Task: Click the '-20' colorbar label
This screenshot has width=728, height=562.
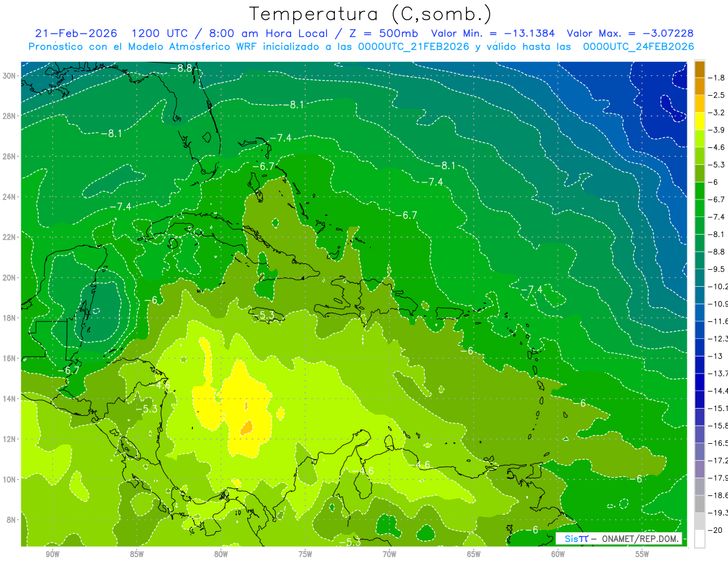Action: click(715, 530)
